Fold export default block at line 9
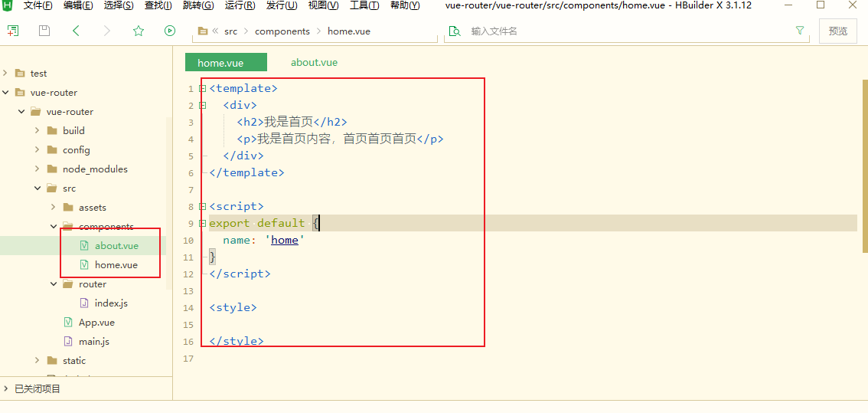Image resolution: width=868 pixels, height=413 pixels. [203, 223]
